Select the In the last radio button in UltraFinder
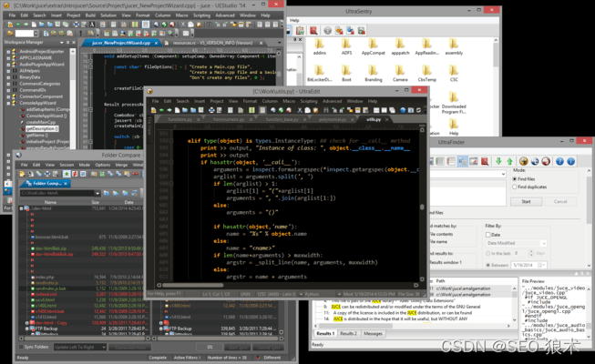Screen dimensions: 595x364 pos(488,253)
